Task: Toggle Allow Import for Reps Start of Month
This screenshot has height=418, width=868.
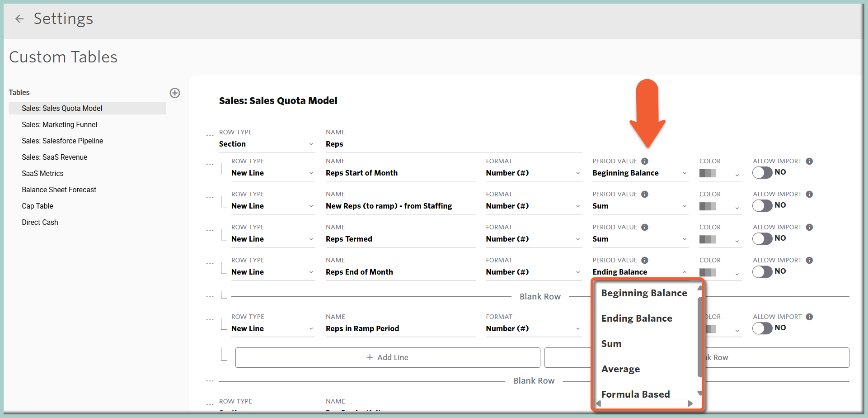Action: coord(762,172)
